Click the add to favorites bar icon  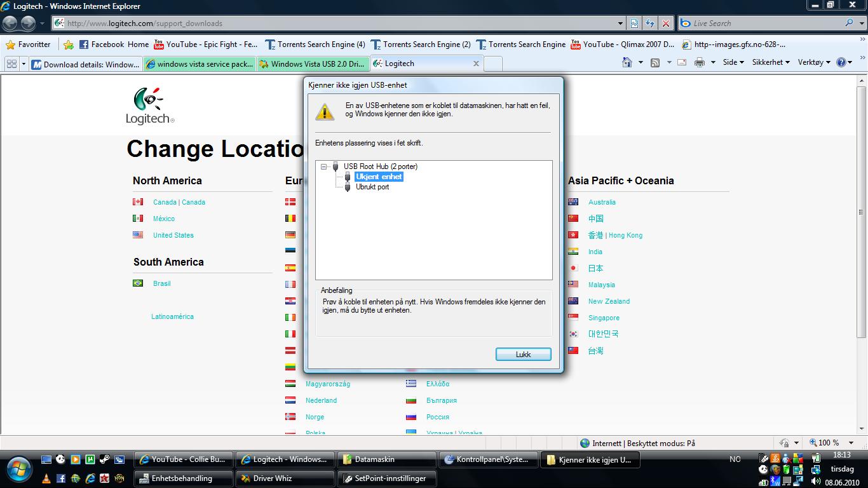(69, 44)
